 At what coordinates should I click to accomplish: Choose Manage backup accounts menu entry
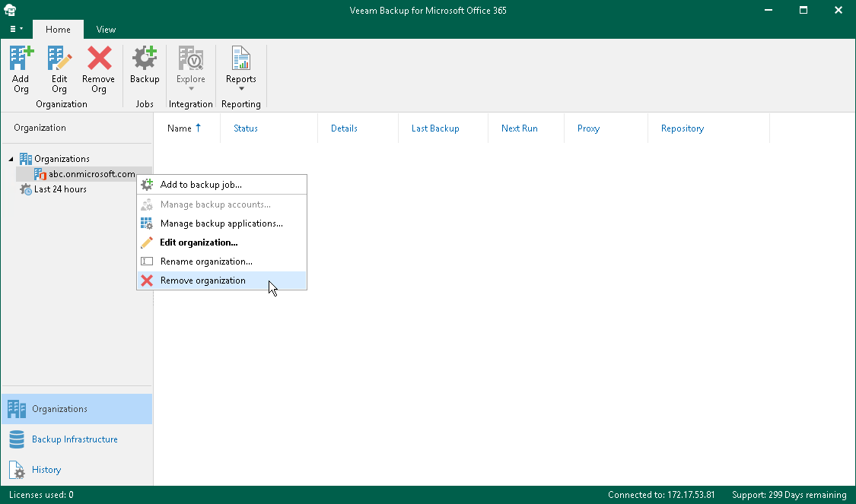pos(221,204)
